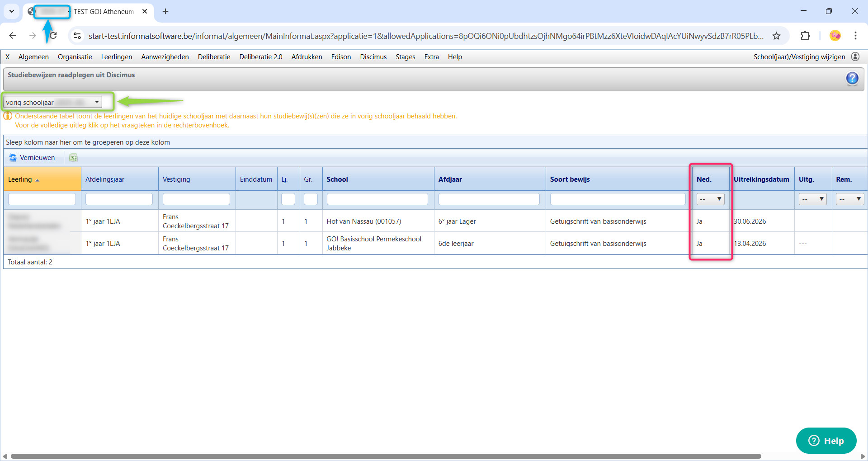The image size is (868, 461).
Task: Expand the Uitg. column filter dropdown
Action: 812,199
